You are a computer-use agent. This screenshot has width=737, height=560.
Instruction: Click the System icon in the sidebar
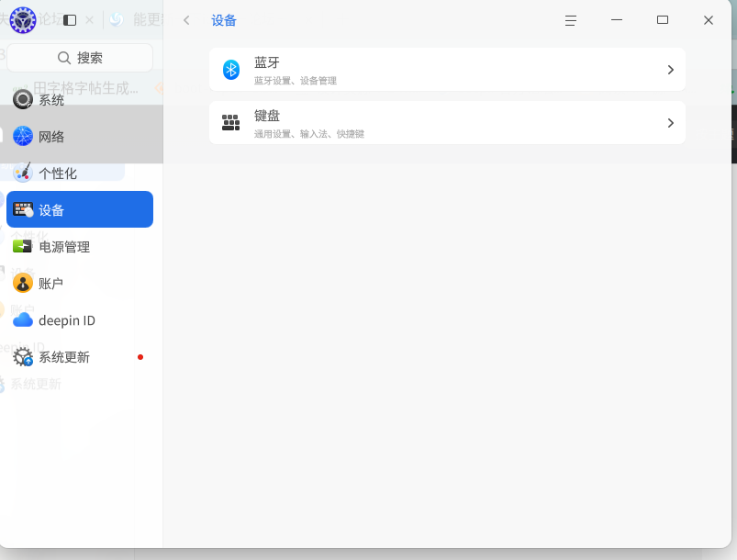pos(23,100)
